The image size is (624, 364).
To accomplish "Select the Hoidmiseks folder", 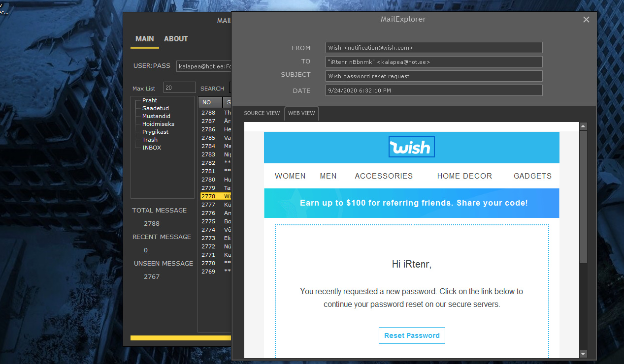I will (x=158, y=124).
